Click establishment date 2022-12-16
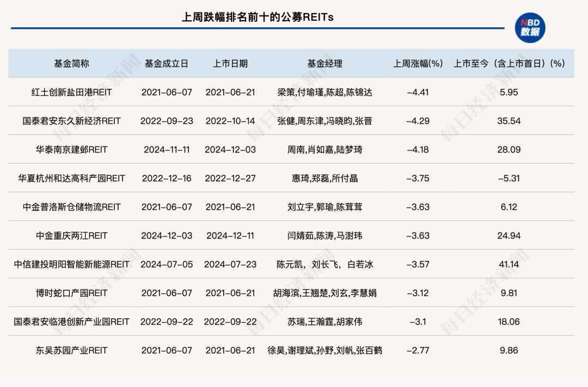 tap(167, 178)
